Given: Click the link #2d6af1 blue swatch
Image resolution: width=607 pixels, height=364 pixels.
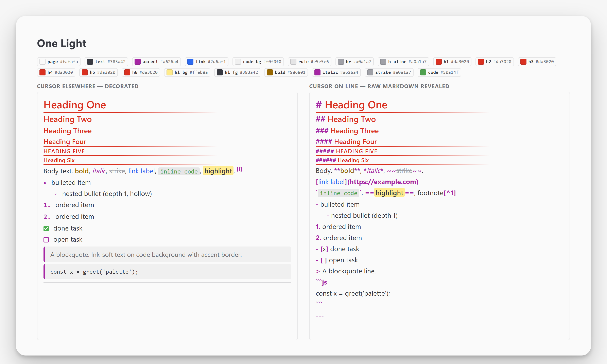Looking at the screenshot, I should click(190, 61).
